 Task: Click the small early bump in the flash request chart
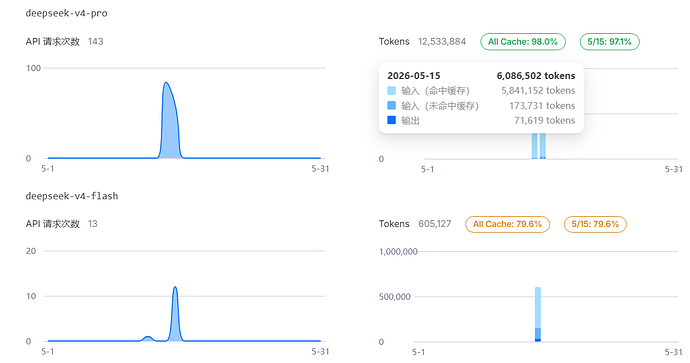[x=148, y=338]
